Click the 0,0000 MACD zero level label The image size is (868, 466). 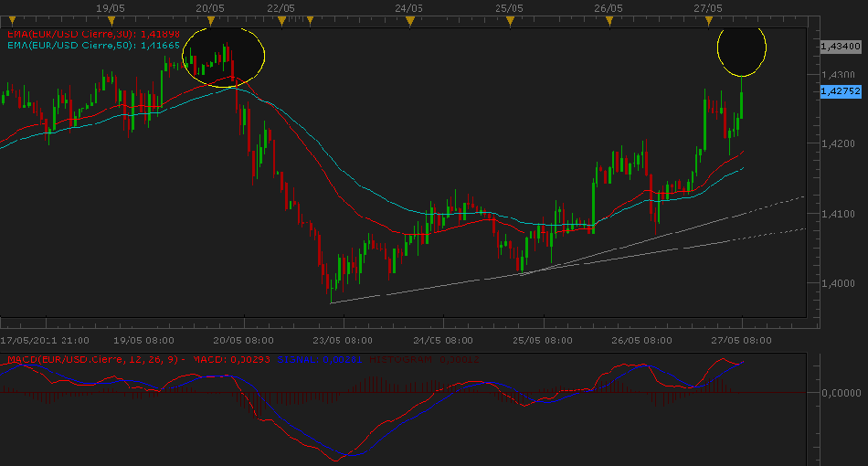click(840, 392)
